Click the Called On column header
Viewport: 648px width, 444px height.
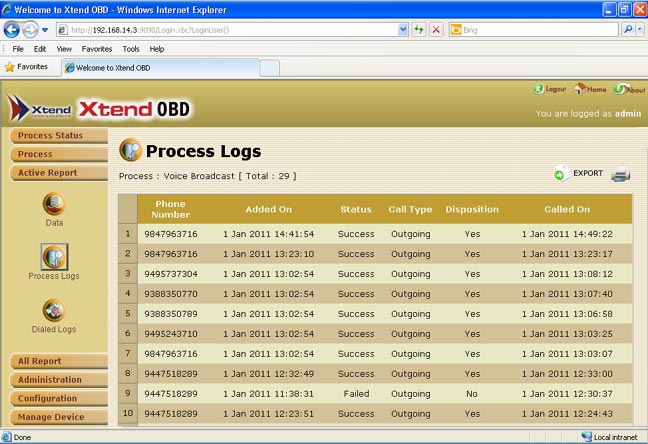point(567,209)
